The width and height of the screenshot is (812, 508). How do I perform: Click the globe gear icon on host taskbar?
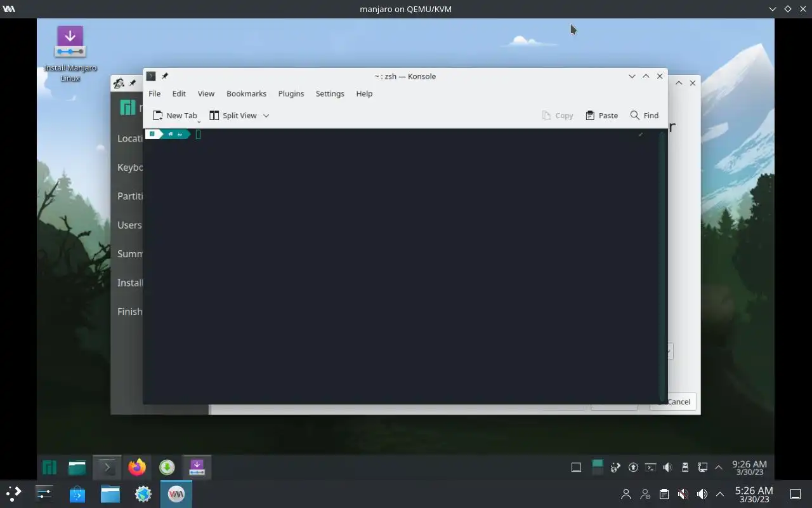pyautogui.click(x=143, y=493)
